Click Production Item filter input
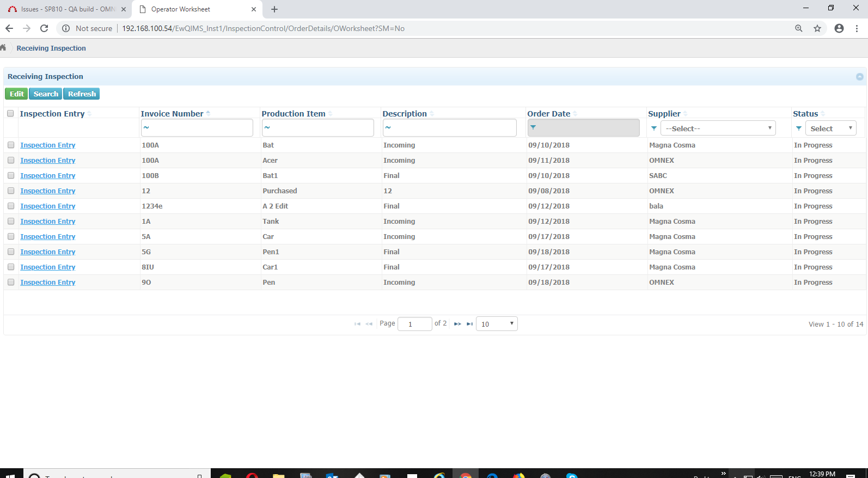The width and height of the screenshot is (868, 478). [x=318, y=127]
